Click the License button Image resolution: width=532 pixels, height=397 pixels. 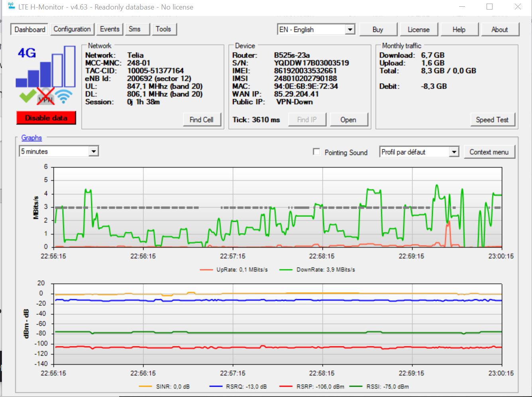(x=418, y=29)
